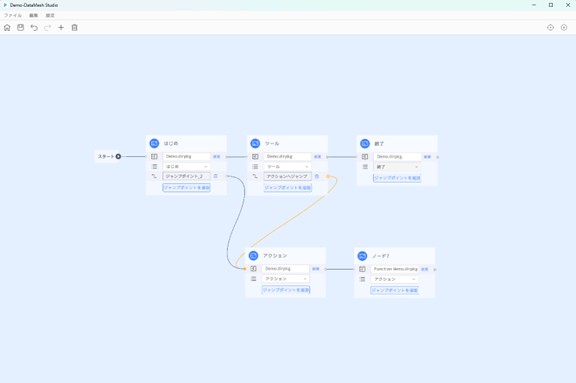Click the orange output port of アクションへジャンプ
576x383 pixels.
click(328, 176)
